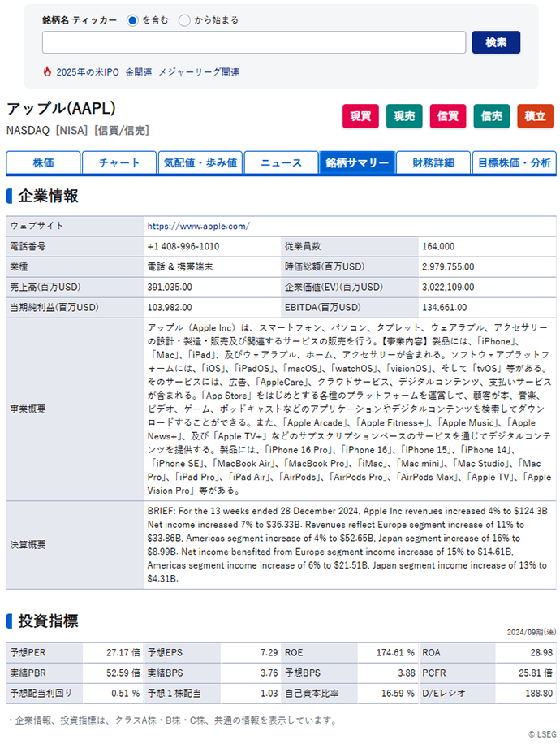Click the 事業概要 row label

28,409
